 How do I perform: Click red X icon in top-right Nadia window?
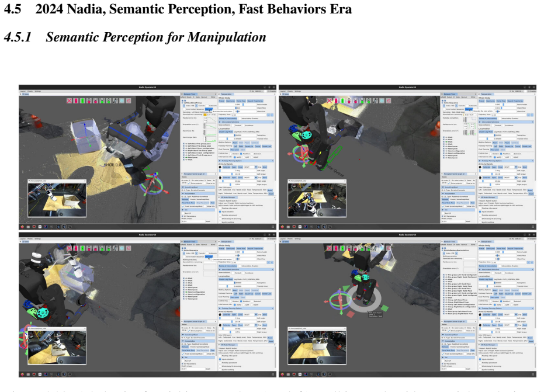[x=330, y=100]
